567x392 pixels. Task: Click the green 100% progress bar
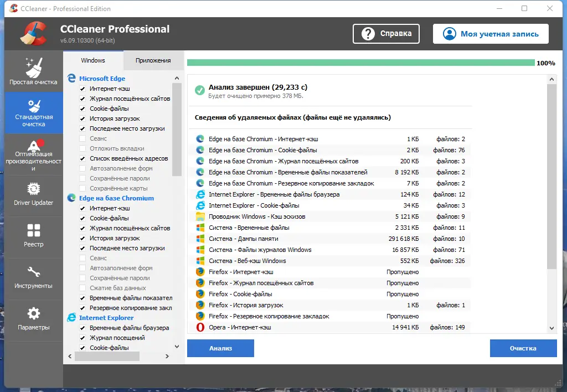[x=361, y=63]
